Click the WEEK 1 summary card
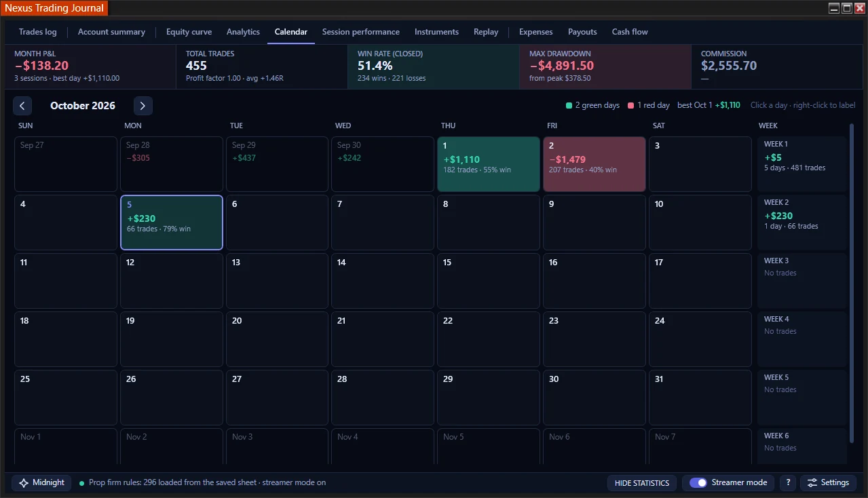Viewport: 868px width, 498px height. click(802, 164)
